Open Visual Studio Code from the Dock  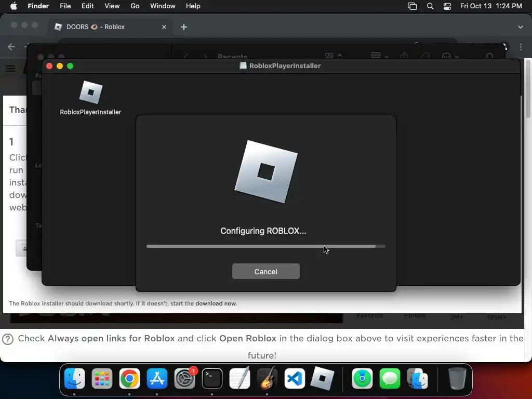pos(295,378)
